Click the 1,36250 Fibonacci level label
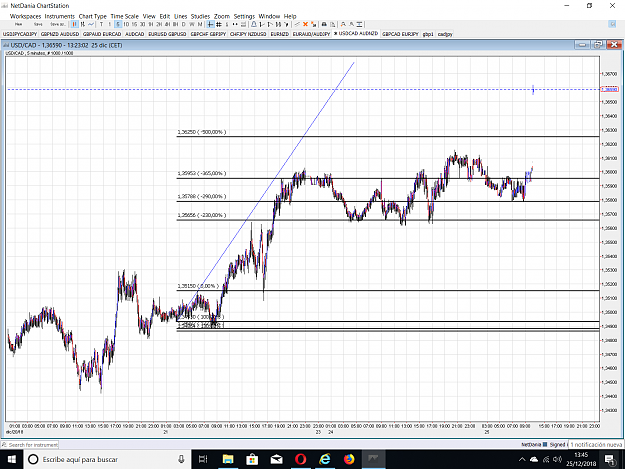The image size is (625, 469). pos(202,132)
